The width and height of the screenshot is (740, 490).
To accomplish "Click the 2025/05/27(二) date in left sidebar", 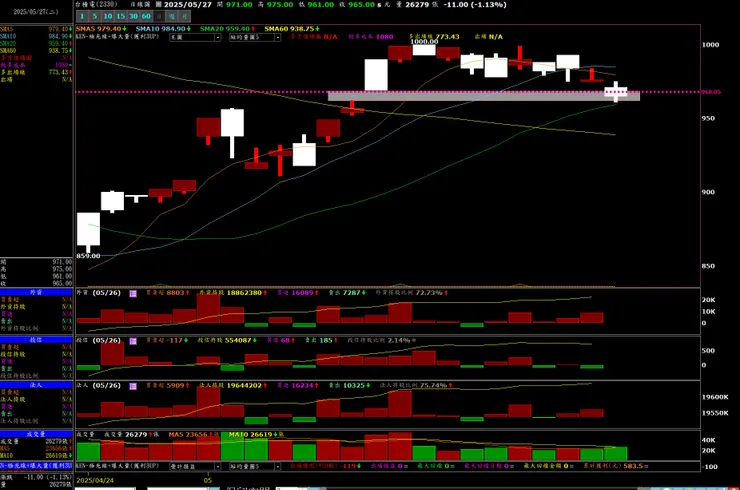I will (x=36, y=12).
